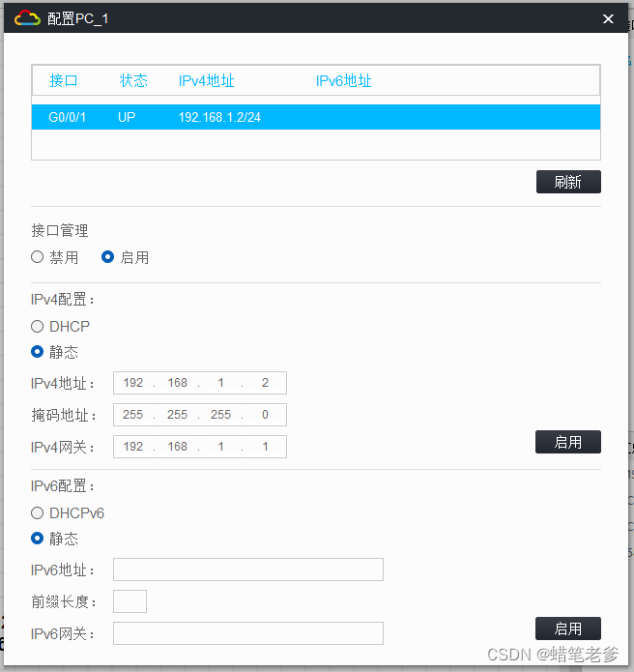This screenshot has width=634, height=672.
Task: Click first octet 255 of 掩码地址
Action: pos(132,415)
